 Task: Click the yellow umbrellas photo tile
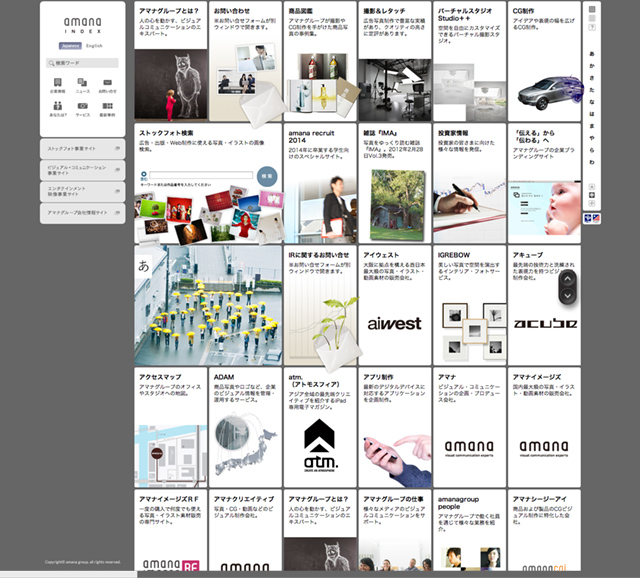pos(208,305)
